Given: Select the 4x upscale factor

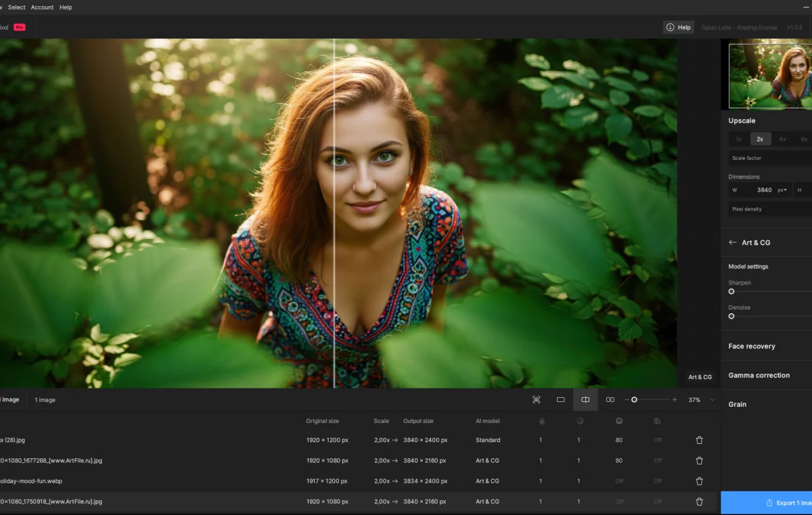Looking at the screenshot, I should (x=782, y=139).
